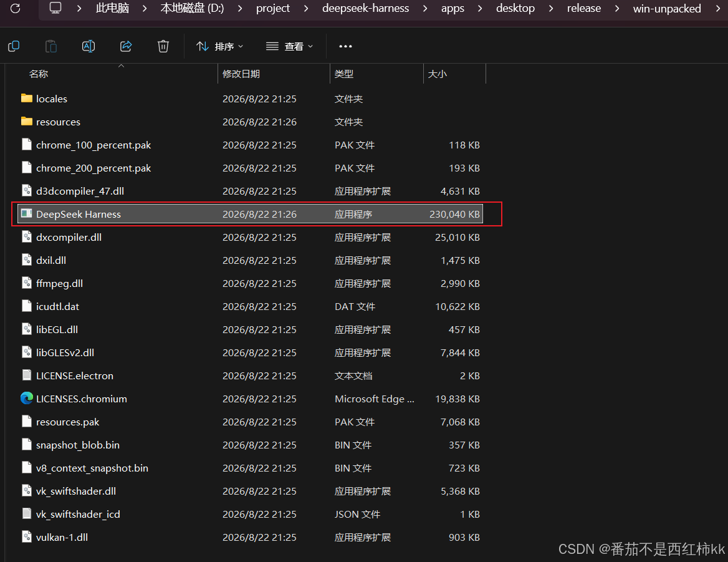Sort by the 修改日期 column header

tap(241, 74)
